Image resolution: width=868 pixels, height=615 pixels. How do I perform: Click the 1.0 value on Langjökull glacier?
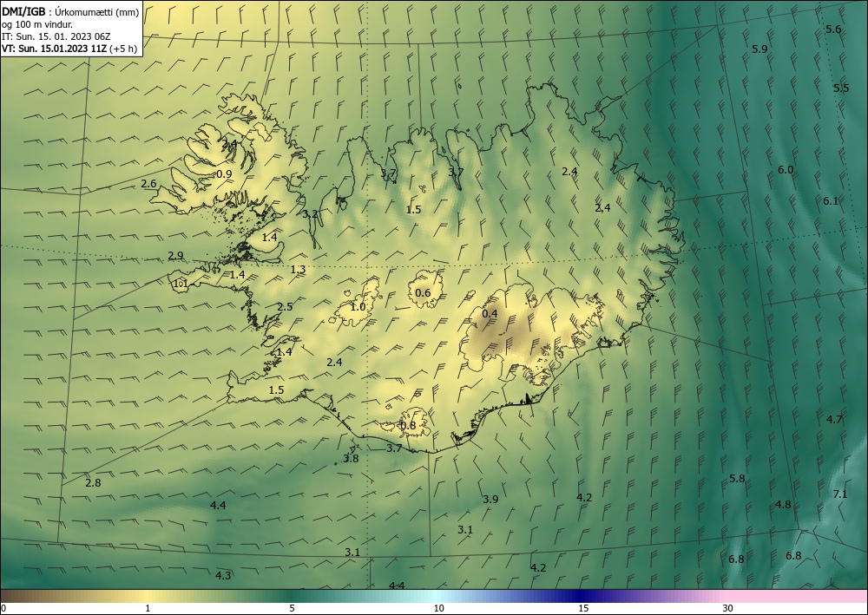358,306
